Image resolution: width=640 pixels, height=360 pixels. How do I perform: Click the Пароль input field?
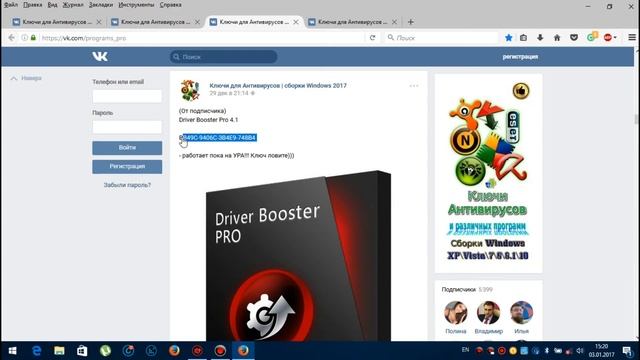pyautogui.click(x=127, y=127)
